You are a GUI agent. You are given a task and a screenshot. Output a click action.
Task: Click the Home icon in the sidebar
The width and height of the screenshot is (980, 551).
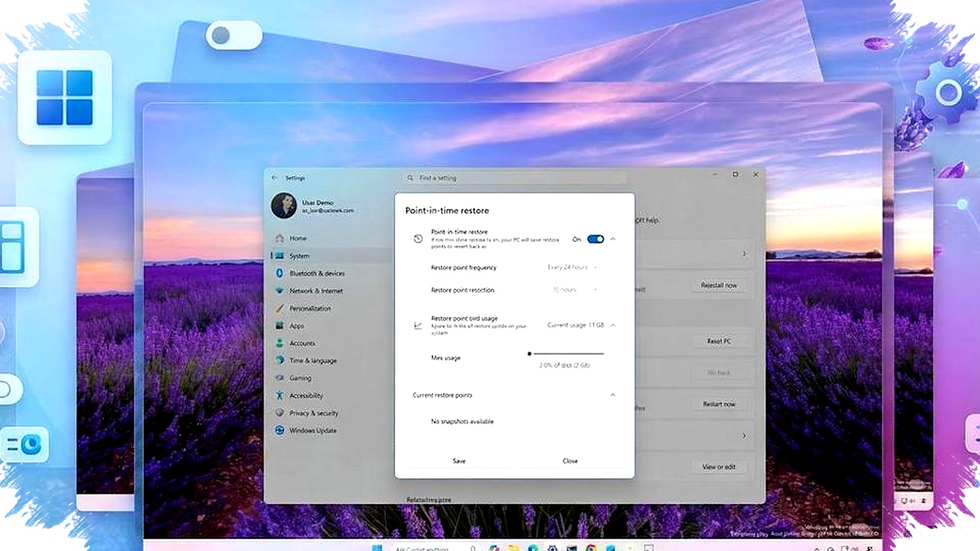point(279,238)
